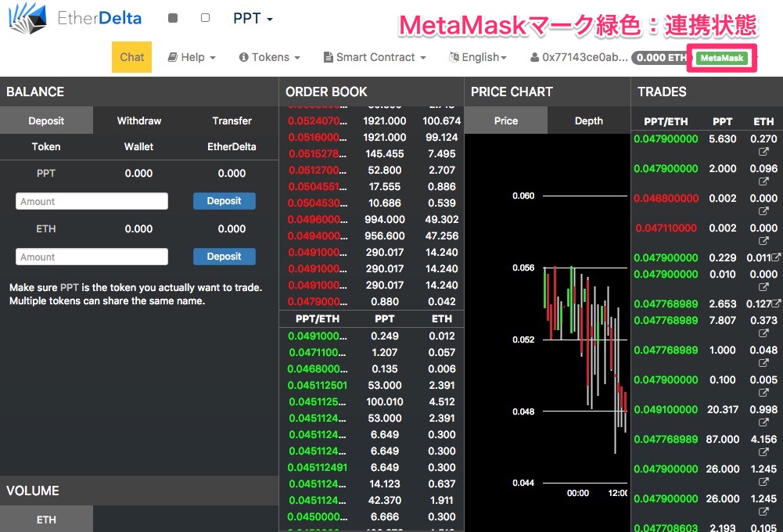Click the green MetaMask badge

(722, 58)
